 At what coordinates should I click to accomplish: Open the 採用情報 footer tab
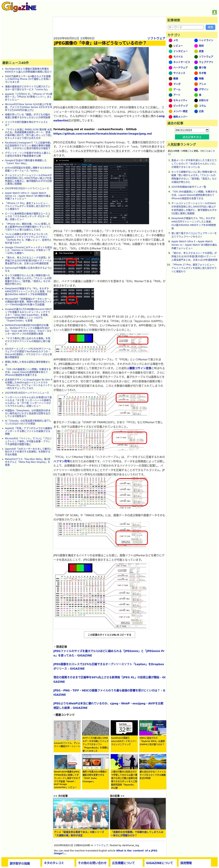click(x=194, y=863)
